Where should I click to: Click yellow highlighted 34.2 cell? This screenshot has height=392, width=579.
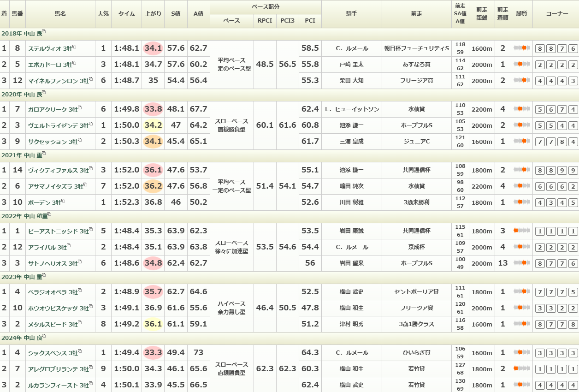pos(153,125)
